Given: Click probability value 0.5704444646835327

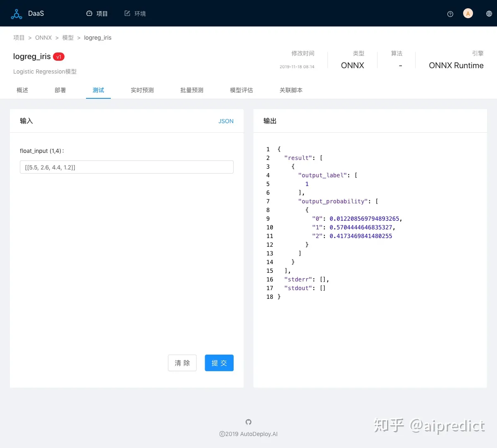Looking at the screenshot, I should (x=361, y=227).
